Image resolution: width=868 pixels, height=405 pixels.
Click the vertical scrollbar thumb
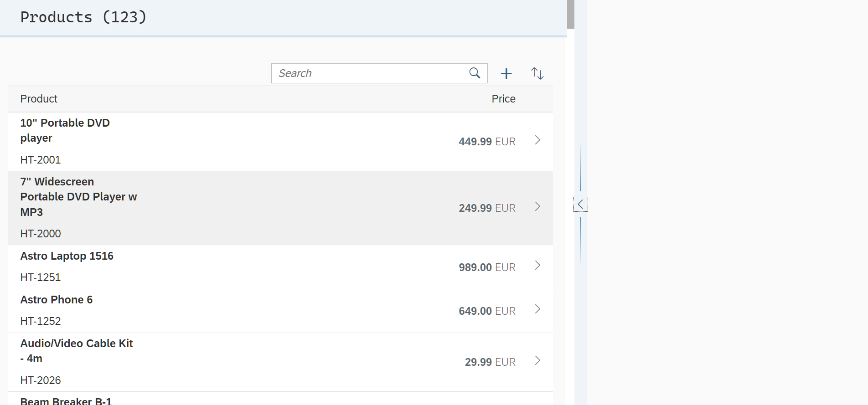(570, 15)
